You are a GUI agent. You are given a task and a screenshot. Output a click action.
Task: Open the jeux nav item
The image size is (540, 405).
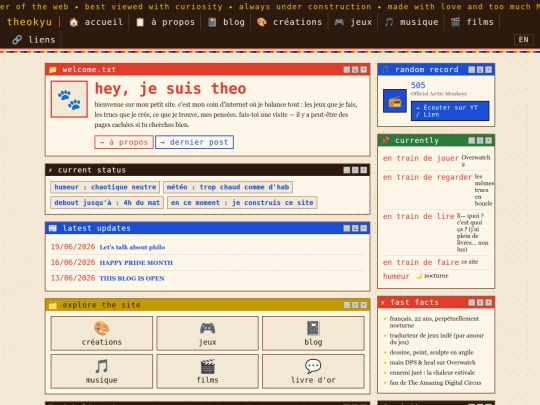pos(353,22)
